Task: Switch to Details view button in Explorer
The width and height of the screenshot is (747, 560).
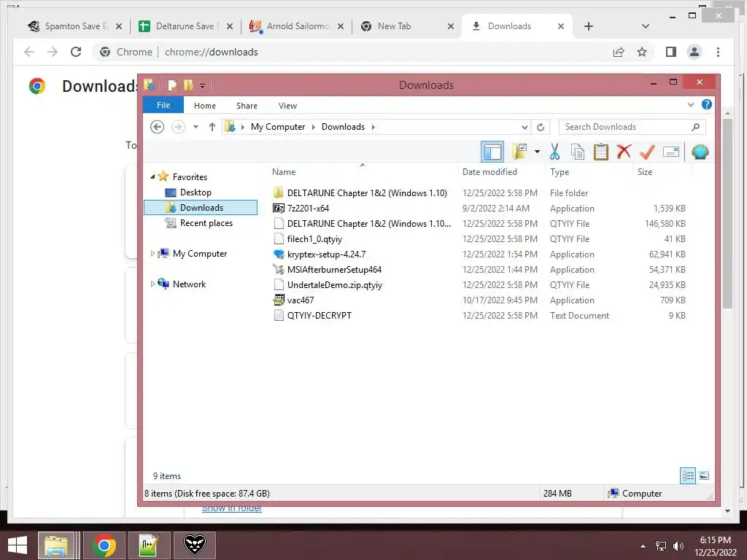Action: 687,475
